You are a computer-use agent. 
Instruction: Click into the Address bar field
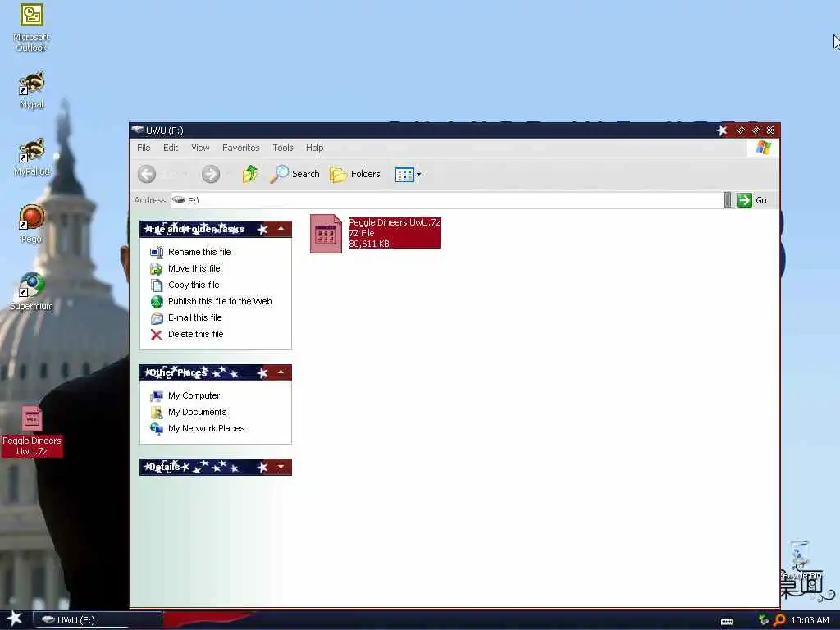click(447, 200)
